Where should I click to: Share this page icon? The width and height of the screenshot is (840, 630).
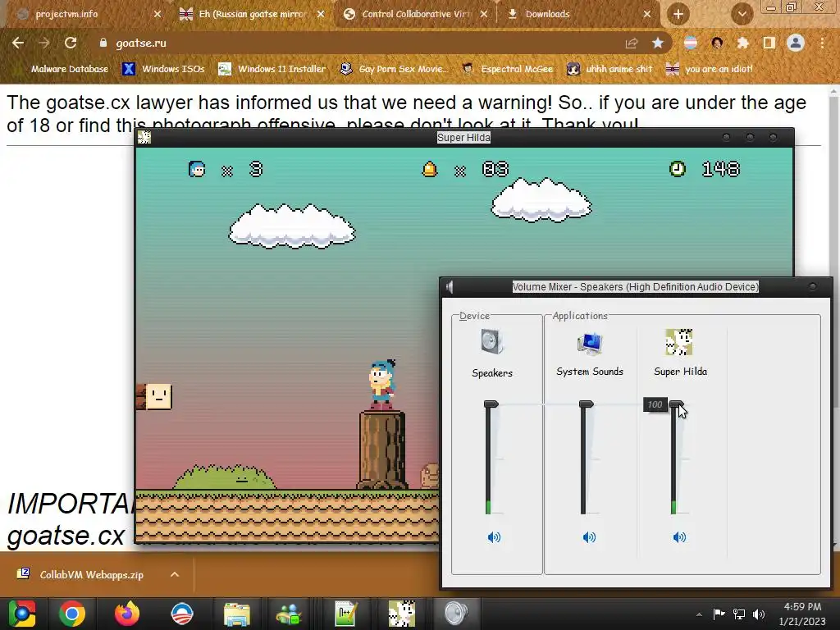632,43
